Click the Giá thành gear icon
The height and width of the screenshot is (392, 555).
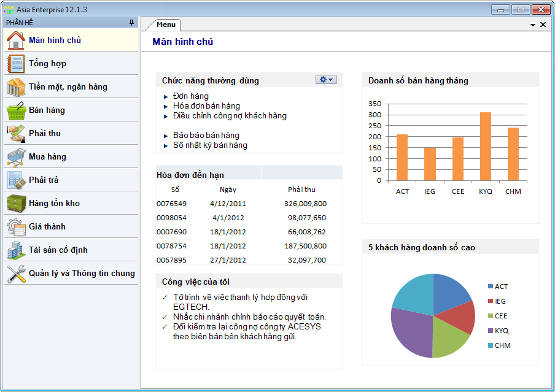pos(16,227)
